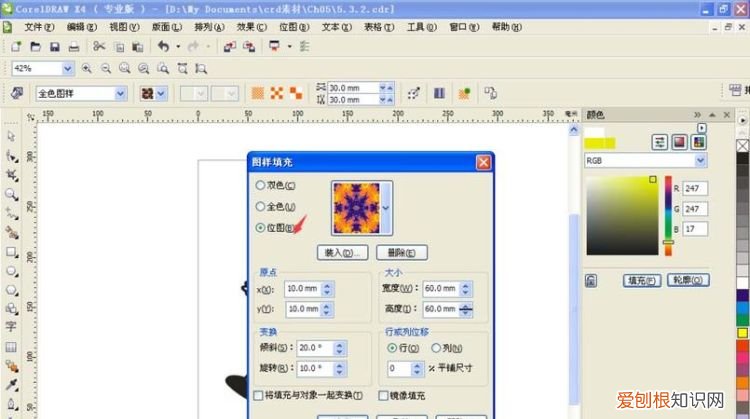The height and width of the screenshot is (419, 750).
Task: Click the color gradient picker field
Action: click(622, 216)
